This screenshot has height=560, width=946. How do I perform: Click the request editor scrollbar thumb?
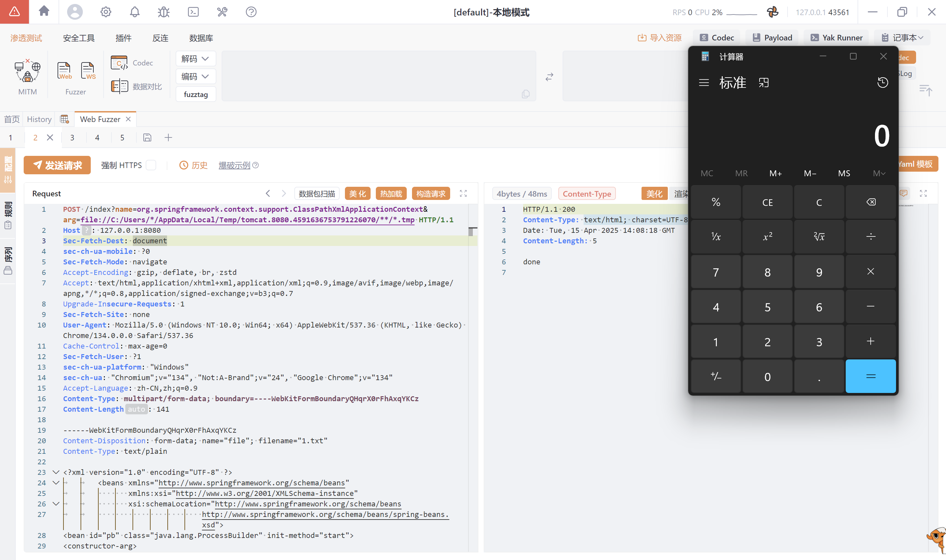(471, 232)
